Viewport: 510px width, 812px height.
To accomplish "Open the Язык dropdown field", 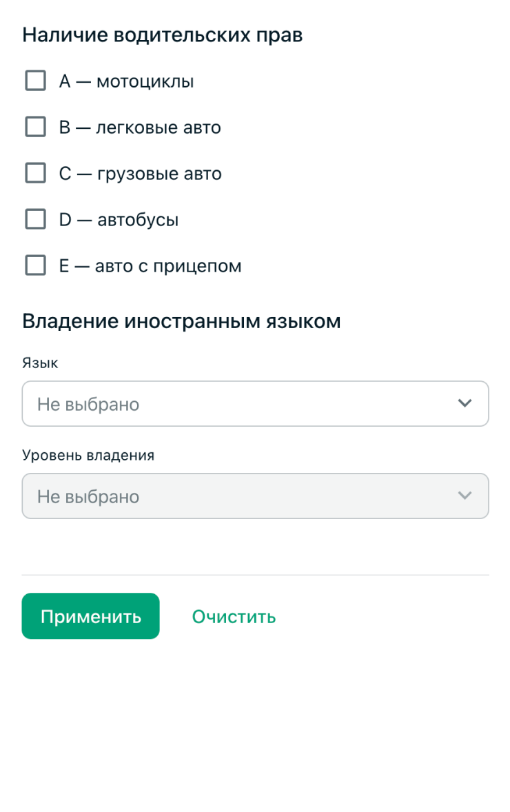I will click(255, 403).
